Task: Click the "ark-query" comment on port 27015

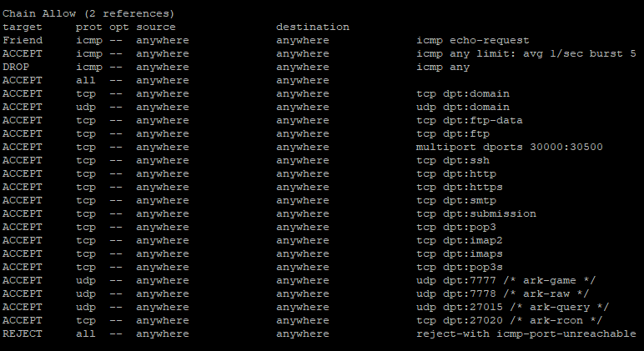Action: click(x=560, y=307)
